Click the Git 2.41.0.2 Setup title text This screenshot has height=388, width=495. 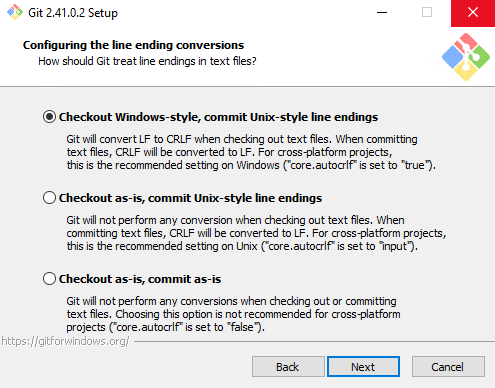[73, 13]
